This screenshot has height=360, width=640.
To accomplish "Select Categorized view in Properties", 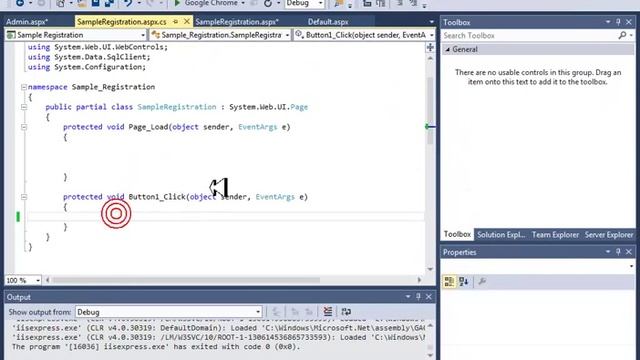I will (x=449, y=281).
